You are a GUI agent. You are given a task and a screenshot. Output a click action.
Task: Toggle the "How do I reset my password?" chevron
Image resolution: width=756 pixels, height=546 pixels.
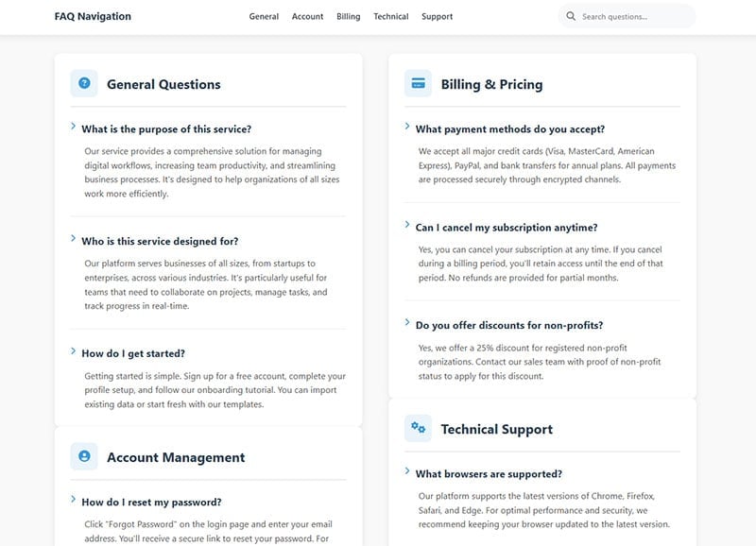(x=74, y=500)
